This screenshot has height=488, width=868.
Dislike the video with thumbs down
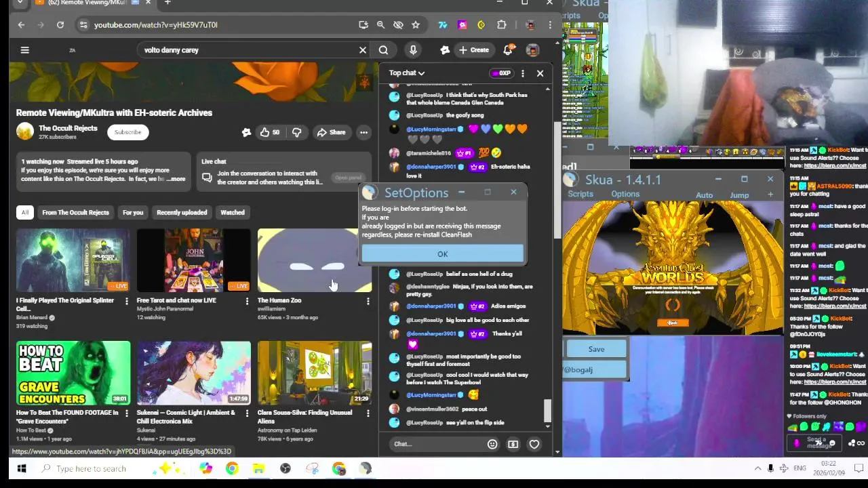[x=296, y=132]
